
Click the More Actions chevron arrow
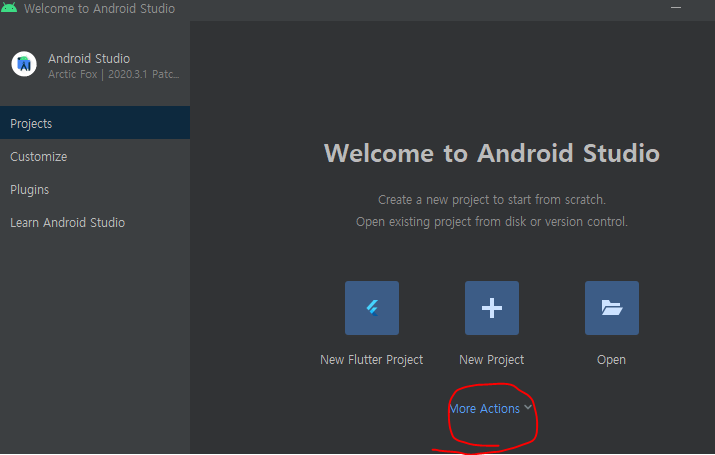tap(528, 407)
